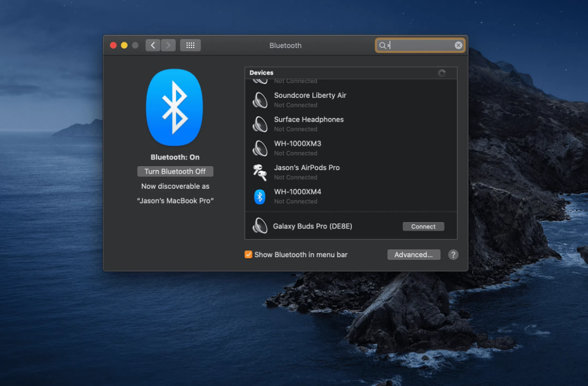Turn Bluetooth Off
The image size is (588, 386).
coord(175,171)
